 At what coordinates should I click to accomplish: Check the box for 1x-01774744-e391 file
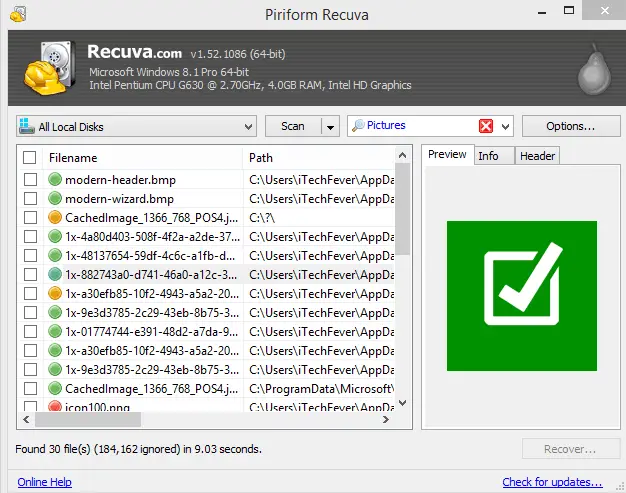[x=30, y=331]
